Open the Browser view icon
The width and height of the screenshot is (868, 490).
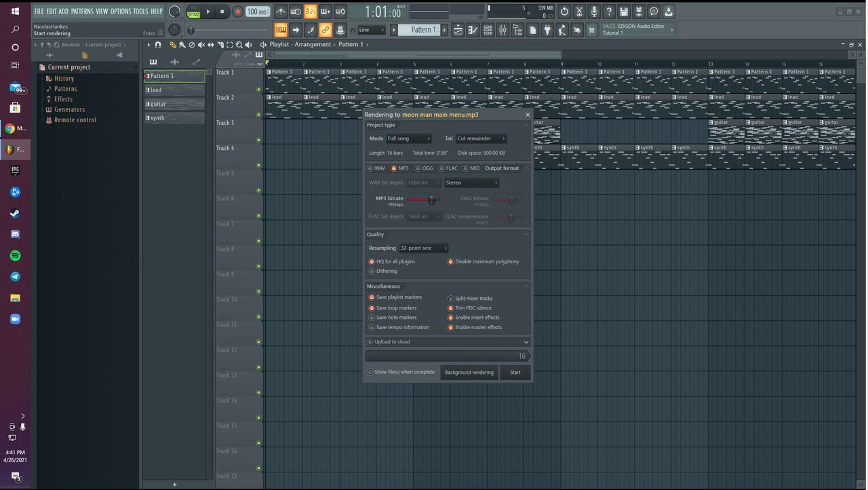[x=517, y=30]
